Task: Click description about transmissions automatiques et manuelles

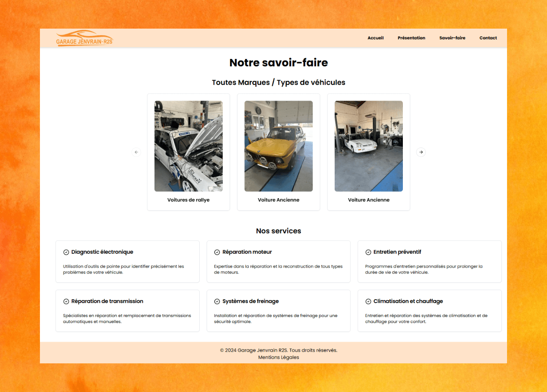Action: [x=127, y=319]
